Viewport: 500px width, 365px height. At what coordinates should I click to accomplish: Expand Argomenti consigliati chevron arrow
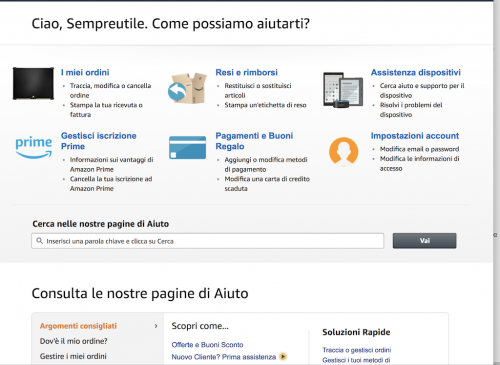(x=156, y=326)
